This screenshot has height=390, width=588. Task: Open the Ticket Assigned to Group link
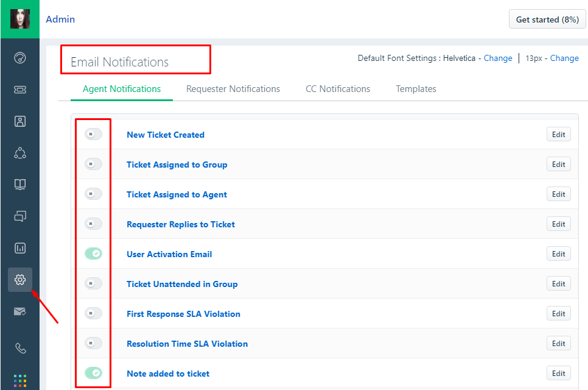177,165
